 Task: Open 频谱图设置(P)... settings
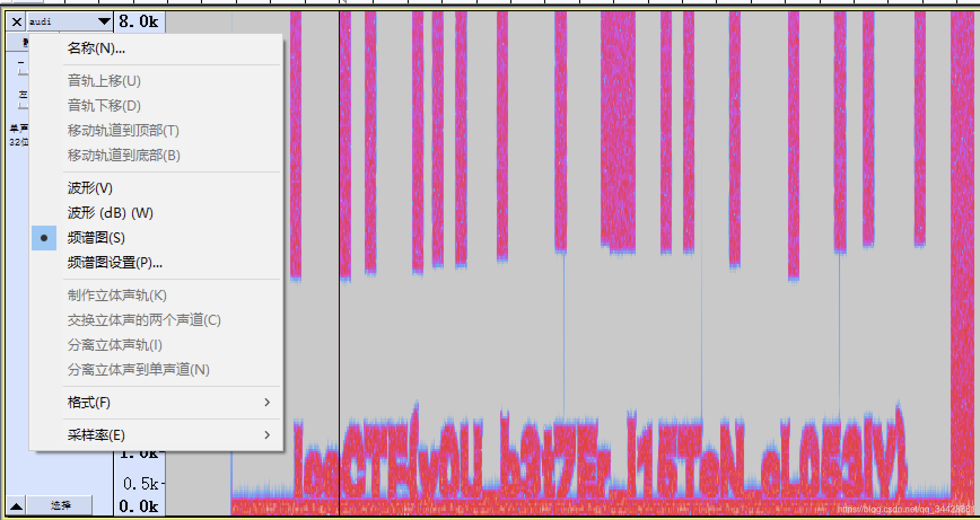(156, 262)
